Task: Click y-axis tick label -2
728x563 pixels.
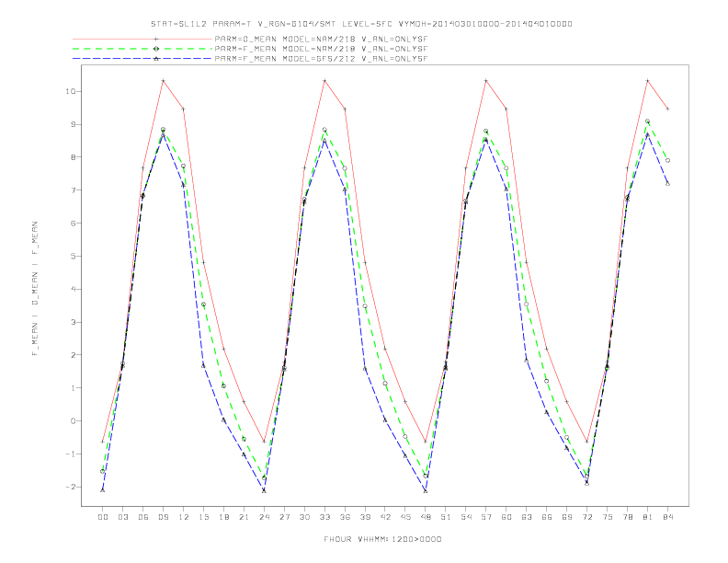Action: pyautogui.click(x=70, y=487)
